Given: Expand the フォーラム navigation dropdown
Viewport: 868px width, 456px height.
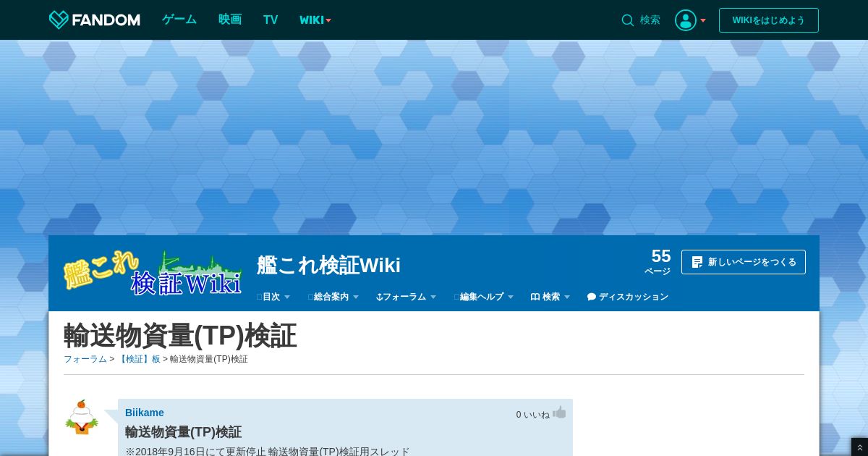Looking at the screenshot, I should 407,297.
